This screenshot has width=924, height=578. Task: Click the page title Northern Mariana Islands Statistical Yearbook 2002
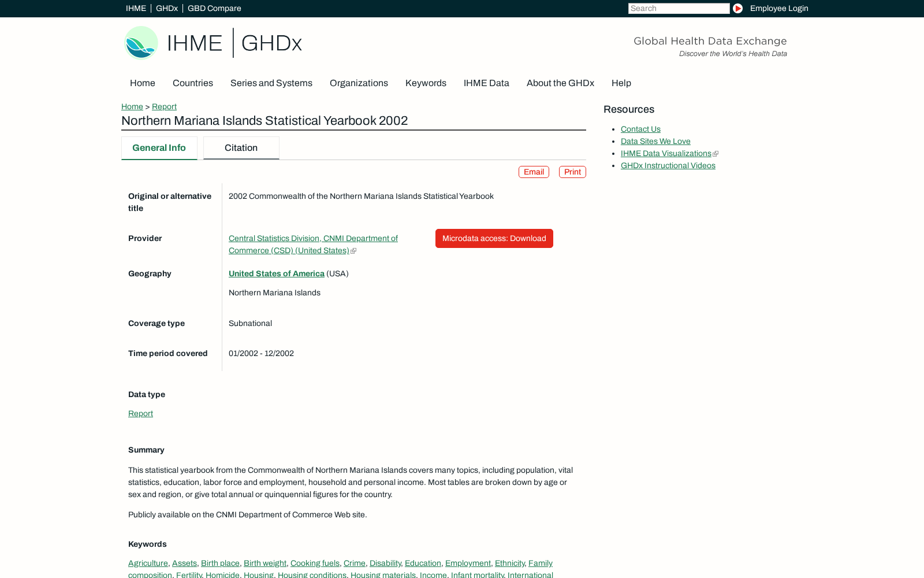264,120
